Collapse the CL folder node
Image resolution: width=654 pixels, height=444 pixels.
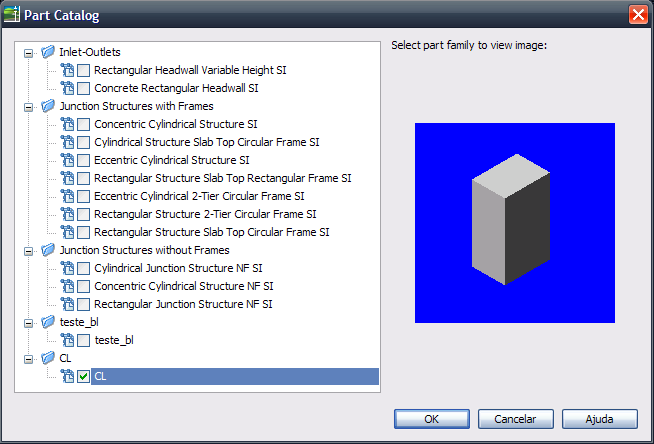[x=28, y=359]
